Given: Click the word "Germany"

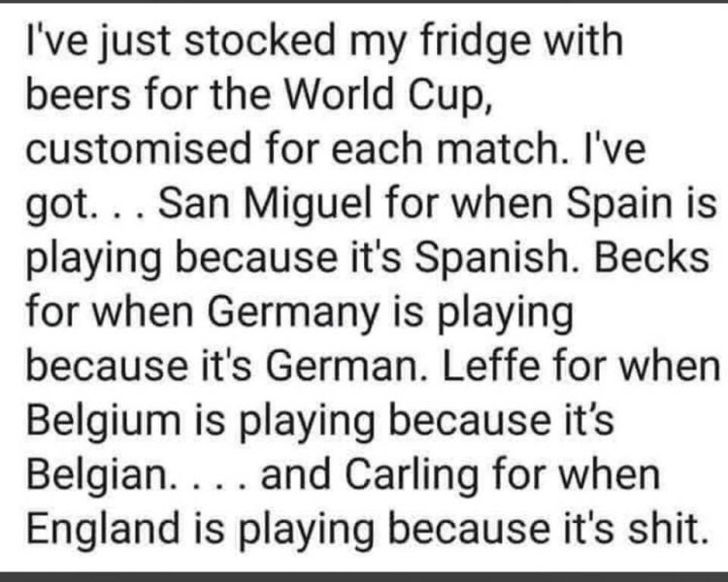Looking at the screenshot, I should click(292, 312).
